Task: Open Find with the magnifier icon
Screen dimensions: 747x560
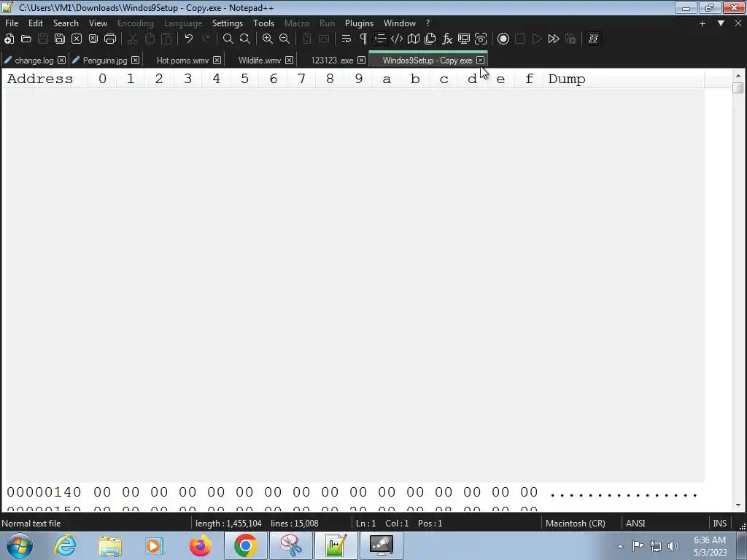Action: click(228, 39)
